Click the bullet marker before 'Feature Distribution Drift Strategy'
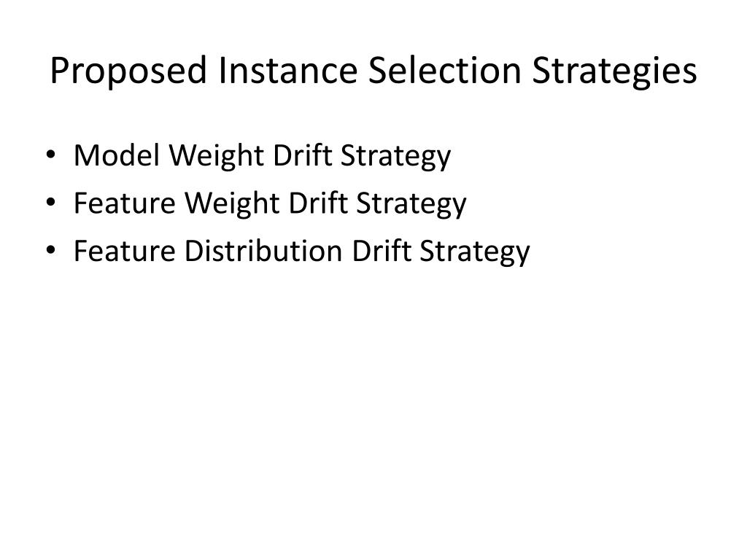The image size is (747, 560). tap(50, 251)
